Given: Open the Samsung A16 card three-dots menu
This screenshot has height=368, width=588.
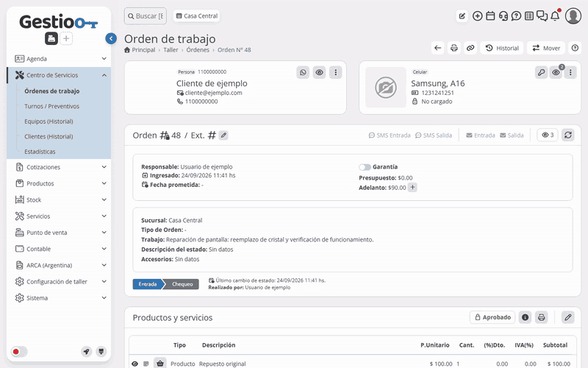Looking at the screenshot, I should tap(570, 72).
